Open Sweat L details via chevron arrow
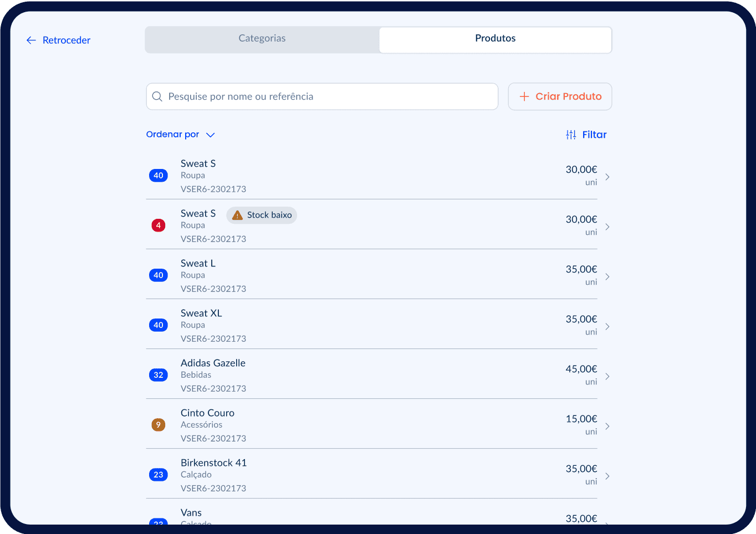The width and height of the screenshot is (756, 534). (x=607, y=276)
